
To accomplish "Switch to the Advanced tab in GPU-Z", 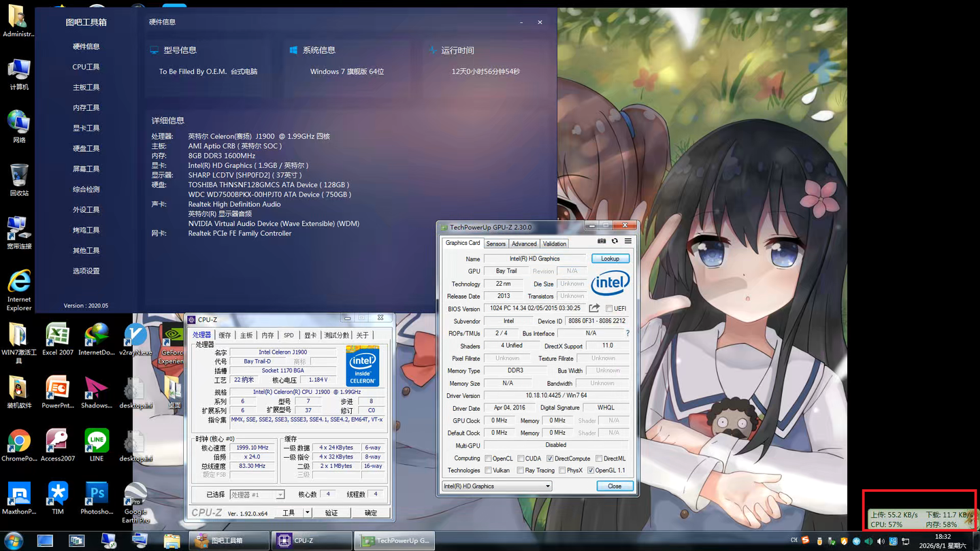I will click(524, 244).
